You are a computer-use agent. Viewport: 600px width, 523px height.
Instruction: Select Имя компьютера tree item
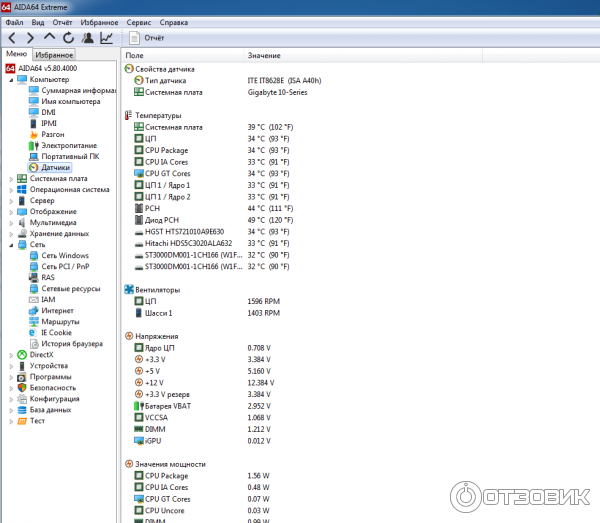65,101
